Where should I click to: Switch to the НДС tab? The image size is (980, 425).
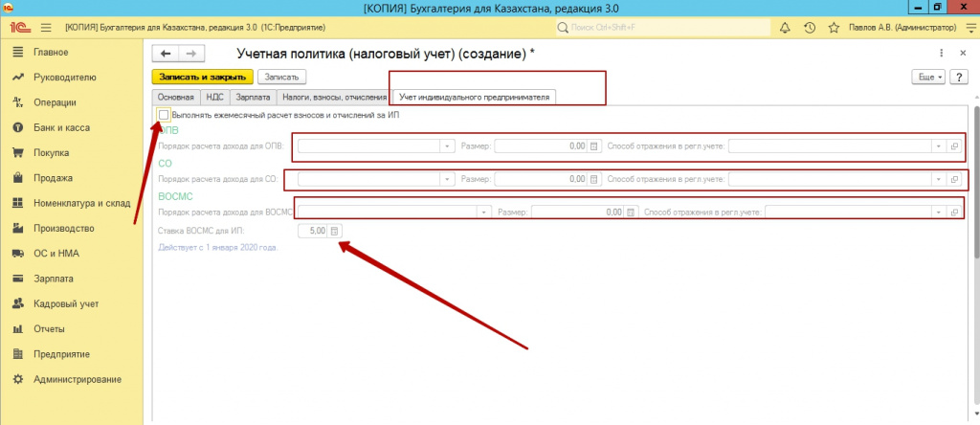pos(215,97)
